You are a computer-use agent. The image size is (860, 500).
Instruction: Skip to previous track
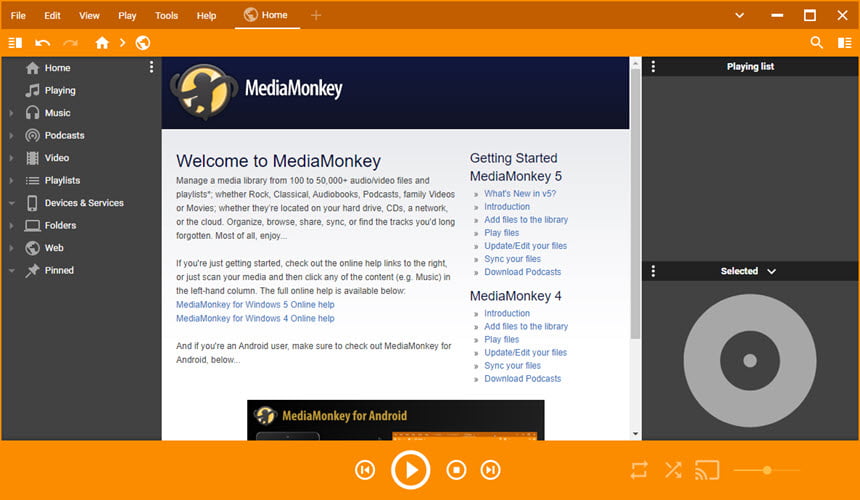pyautogui.click(x=365, y=470)
